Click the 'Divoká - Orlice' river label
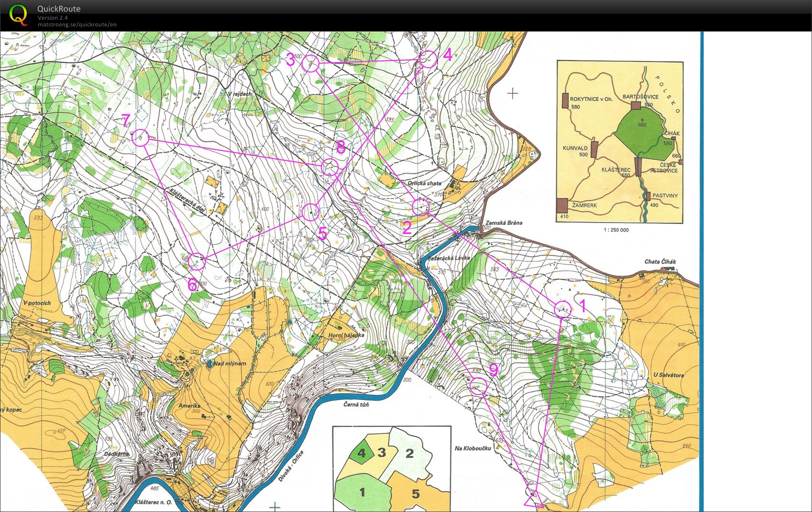The height and width of the screenshot is (512, 812). coord(291,467)
